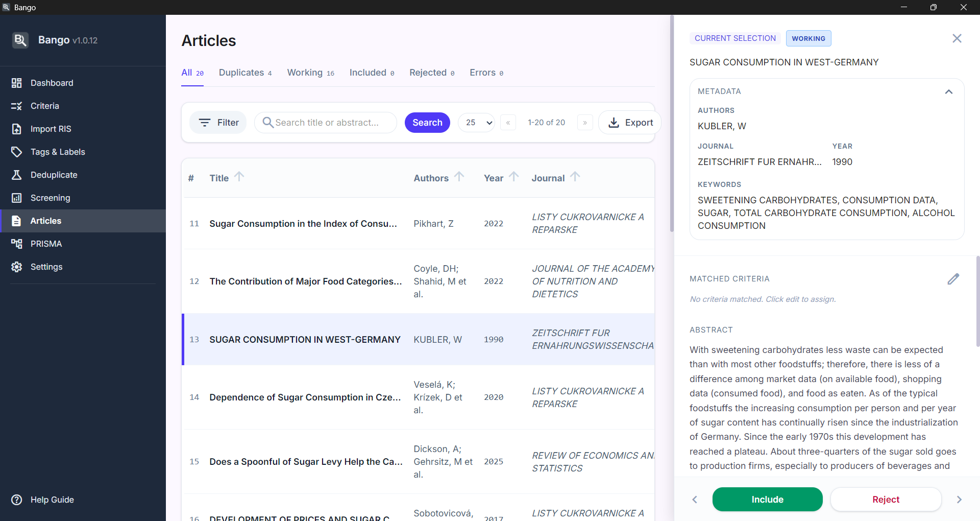
Task: Open PRISMA flow diagram icon
Action: point(17,244)
